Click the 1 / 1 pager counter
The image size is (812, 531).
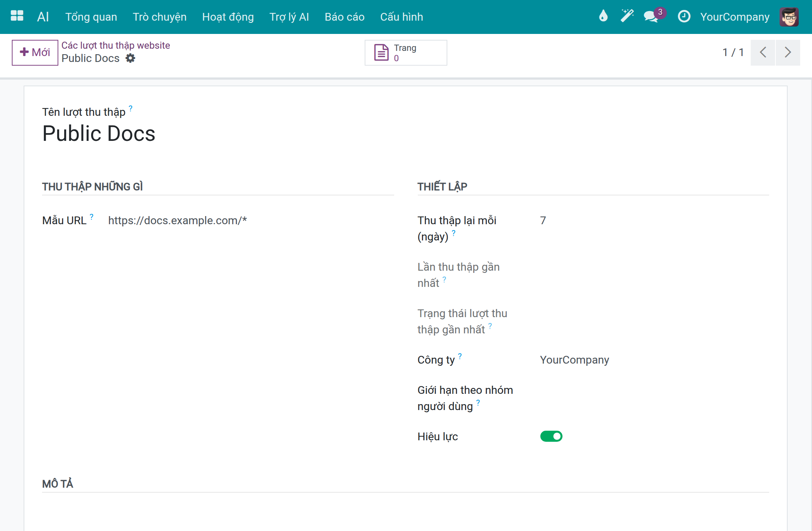click(733, 52)
